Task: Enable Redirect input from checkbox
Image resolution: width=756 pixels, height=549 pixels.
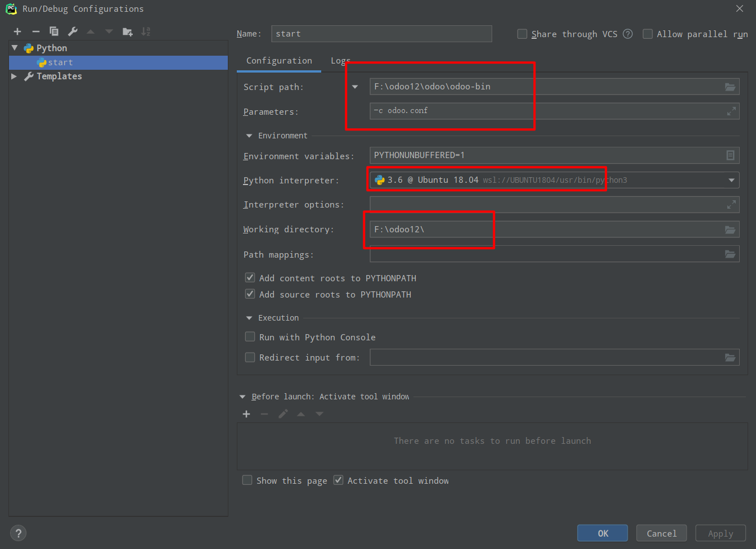Action: 250,357
